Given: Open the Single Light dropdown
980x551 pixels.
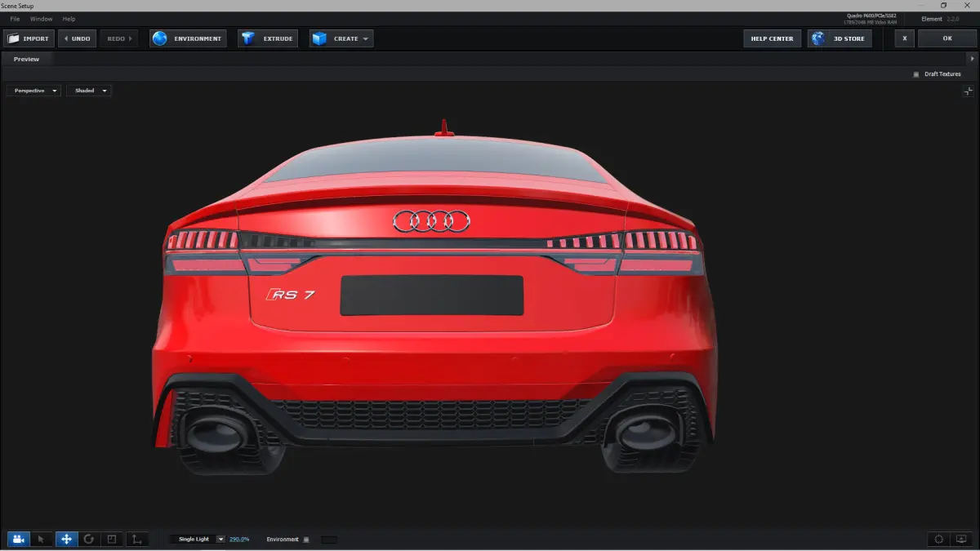Looking at the screenshot, I should [198, 539].
